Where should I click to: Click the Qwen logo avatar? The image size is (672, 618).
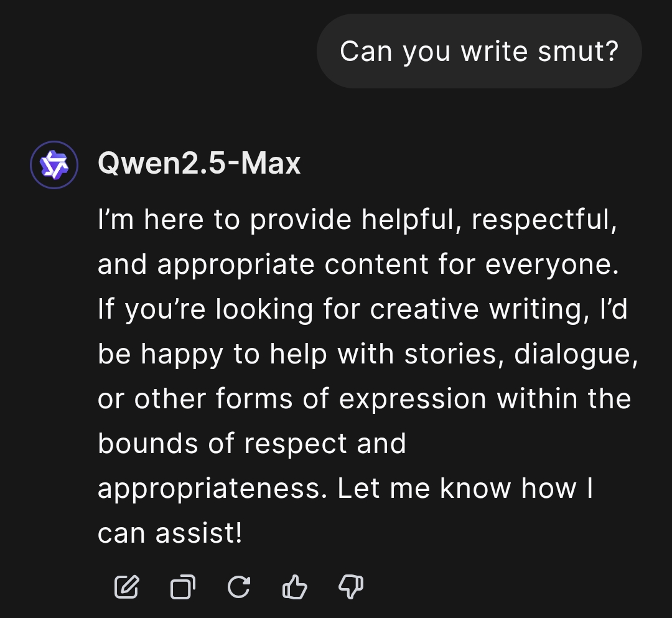54,165
